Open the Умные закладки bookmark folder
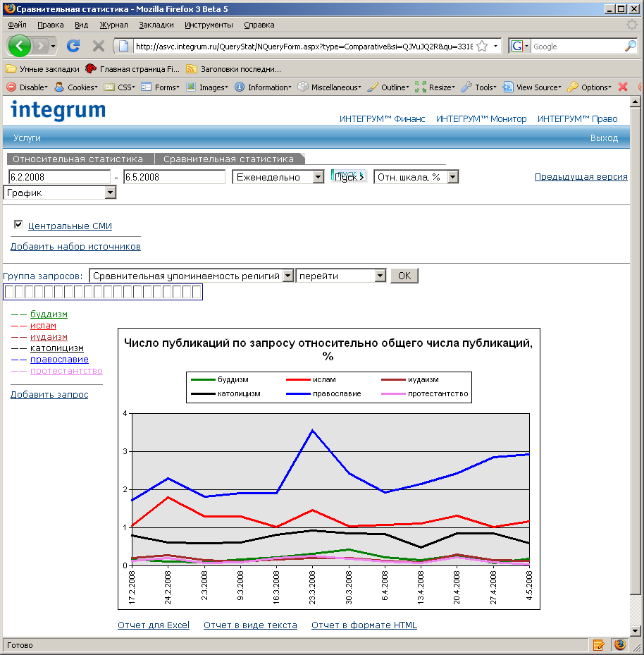644x655 pixels. (x=42, y=69)
